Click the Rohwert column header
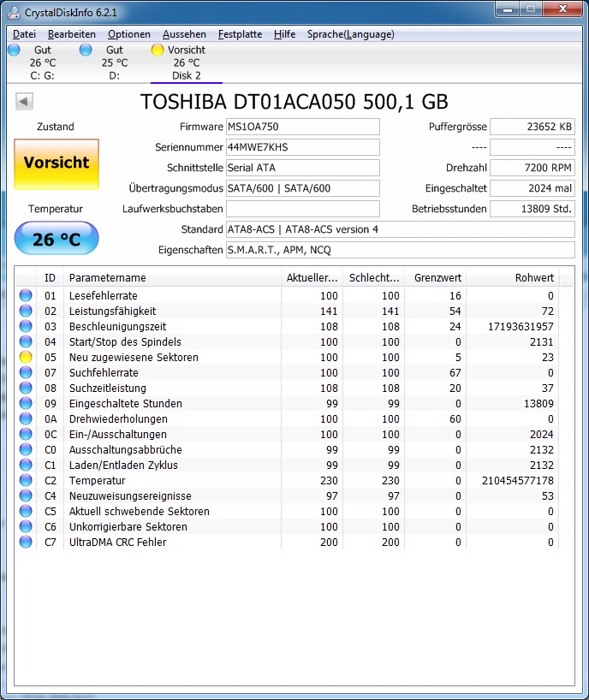The height and width of the screenshot is (700, 589). pyautogui.click(x=513, y=277)
